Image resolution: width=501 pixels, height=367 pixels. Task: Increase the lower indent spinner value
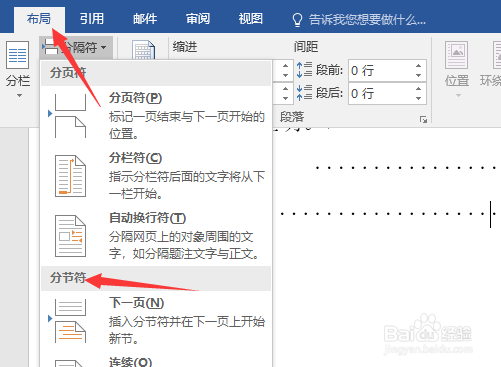[285, 89]
